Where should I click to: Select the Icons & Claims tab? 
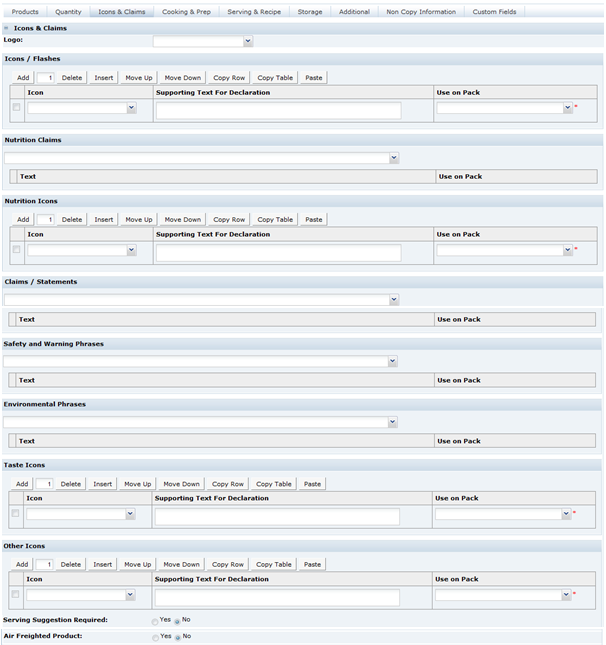coord(122,12)
